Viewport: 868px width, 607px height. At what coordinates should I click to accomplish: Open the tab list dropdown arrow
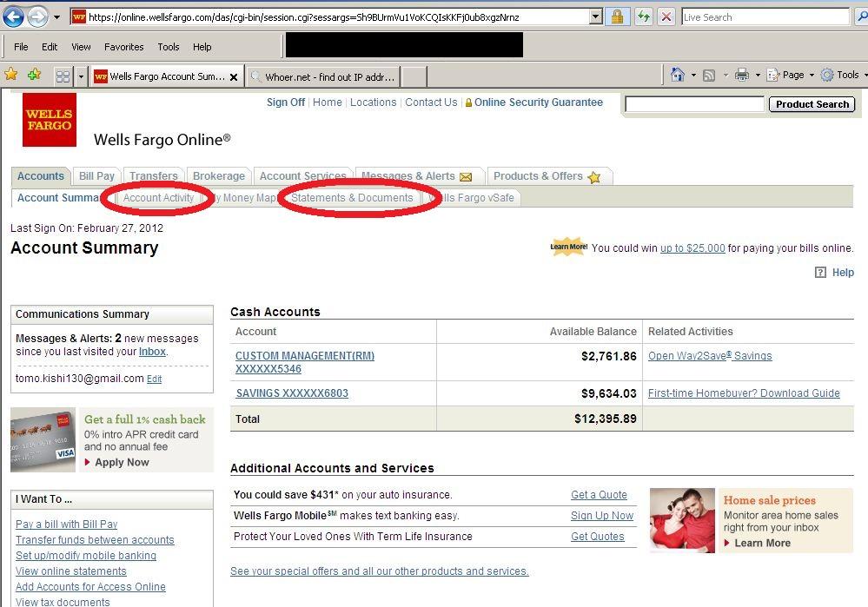coord(81,76)
